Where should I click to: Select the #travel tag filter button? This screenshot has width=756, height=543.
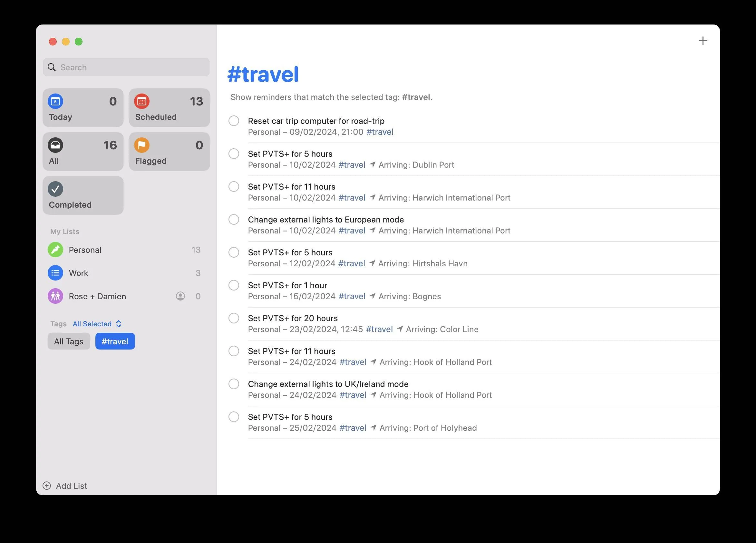115,341
